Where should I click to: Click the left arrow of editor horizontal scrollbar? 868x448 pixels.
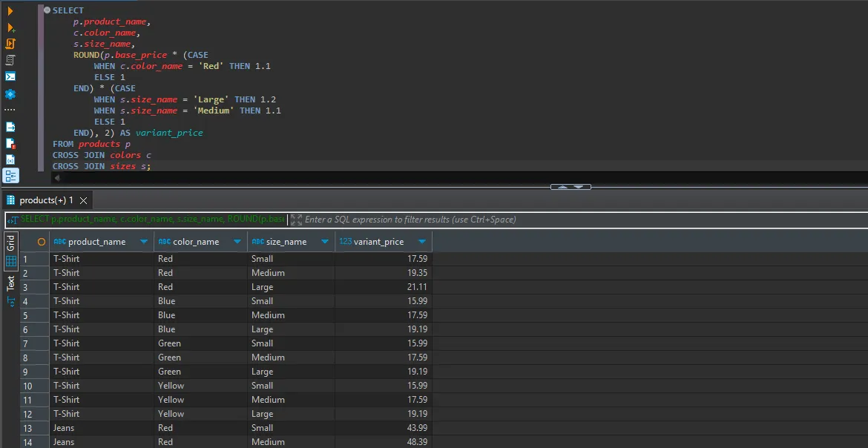[x=56, y=178]
